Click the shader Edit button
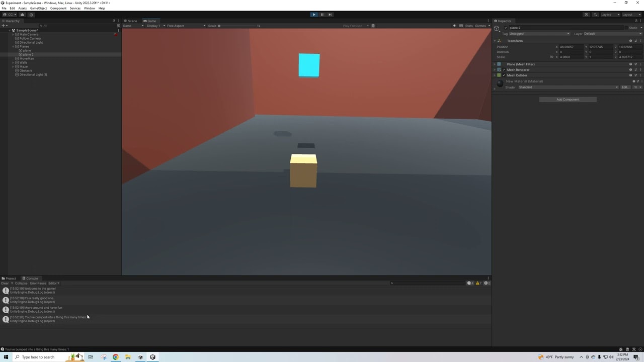 625,87
